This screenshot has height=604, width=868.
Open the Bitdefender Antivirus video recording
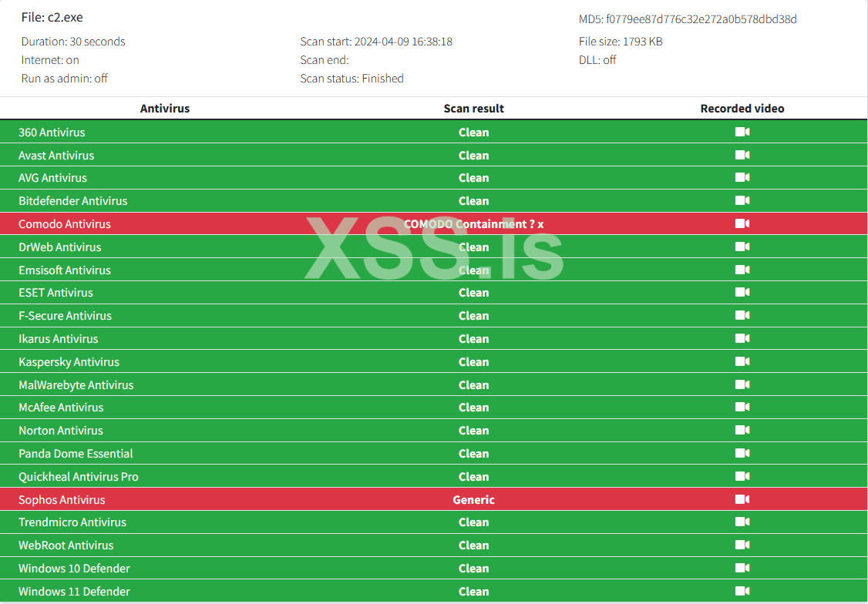tap(742, 200)
